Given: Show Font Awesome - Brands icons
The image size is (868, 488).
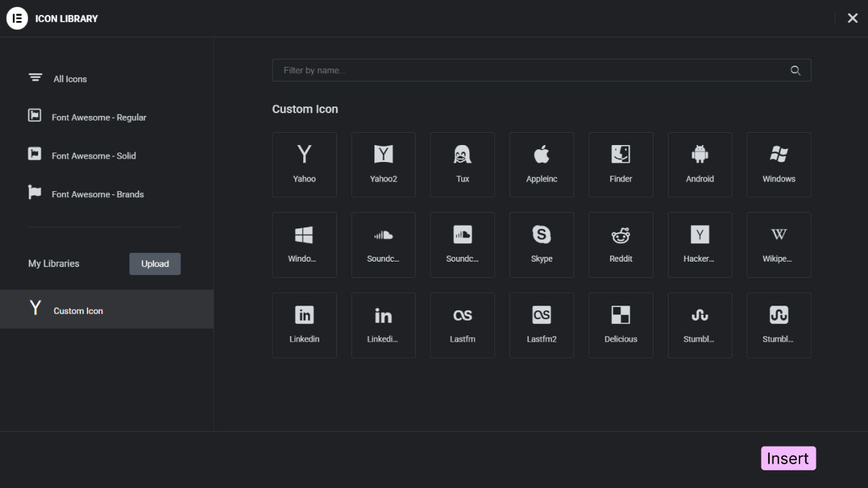Looking at the screenshot, I should pyautogui.click(x=98, y=195).
